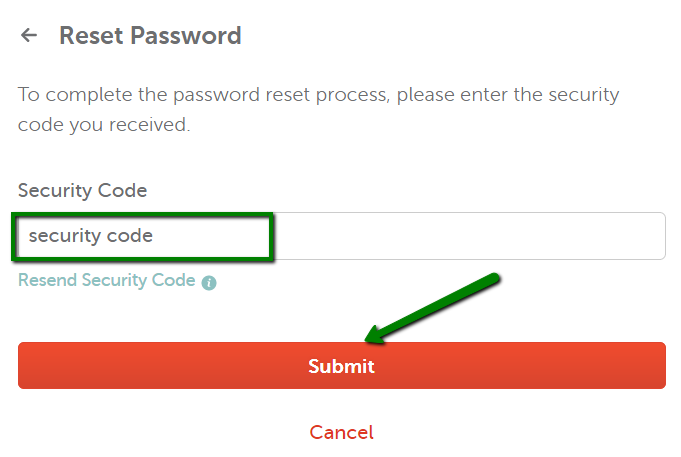Click the small info circle icon

[209, 283]
